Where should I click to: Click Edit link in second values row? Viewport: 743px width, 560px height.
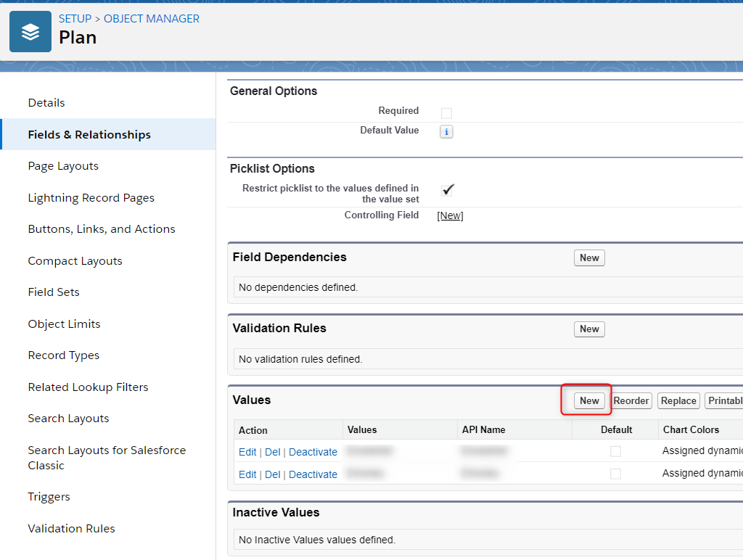click(247, 474)
